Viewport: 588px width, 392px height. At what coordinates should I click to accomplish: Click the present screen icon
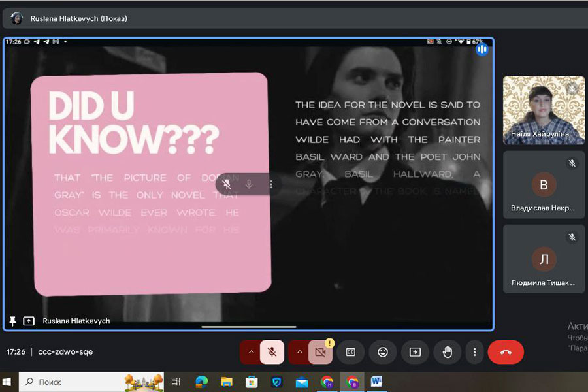[416, 352]
